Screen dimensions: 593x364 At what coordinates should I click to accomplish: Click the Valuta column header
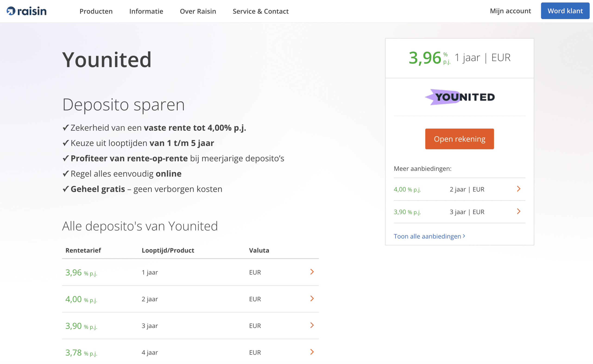click(259, 250)
